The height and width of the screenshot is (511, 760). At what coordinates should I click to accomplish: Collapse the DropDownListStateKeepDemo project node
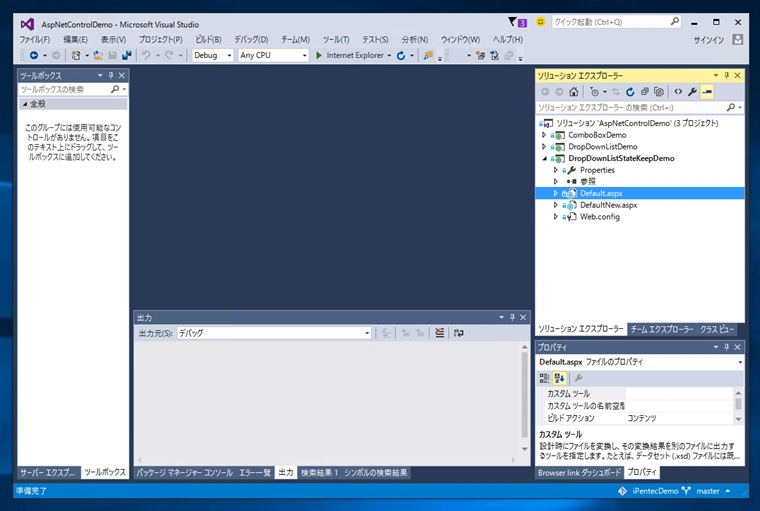(544, 159)
